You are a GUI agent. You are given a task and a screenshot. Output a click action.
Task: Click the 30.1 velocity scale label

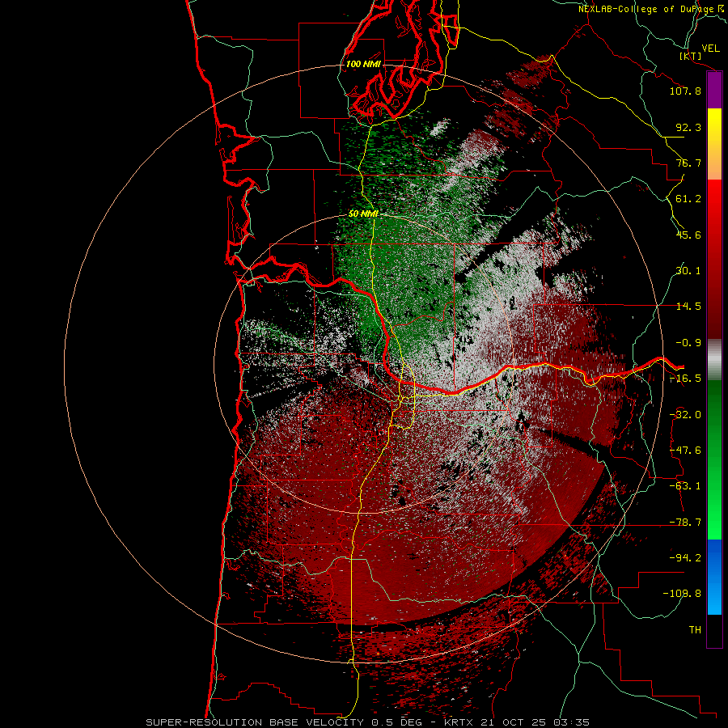688,271
